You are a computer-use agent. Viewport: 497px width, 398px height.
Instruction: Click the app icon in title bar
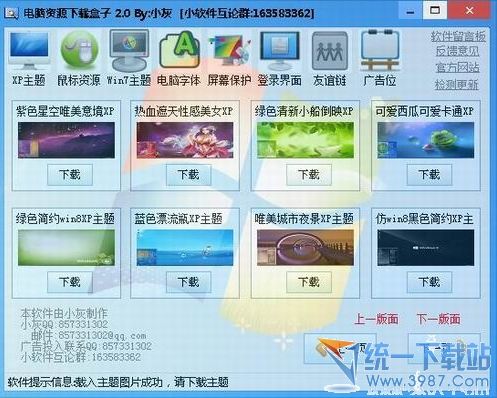[x=11, y=13]
